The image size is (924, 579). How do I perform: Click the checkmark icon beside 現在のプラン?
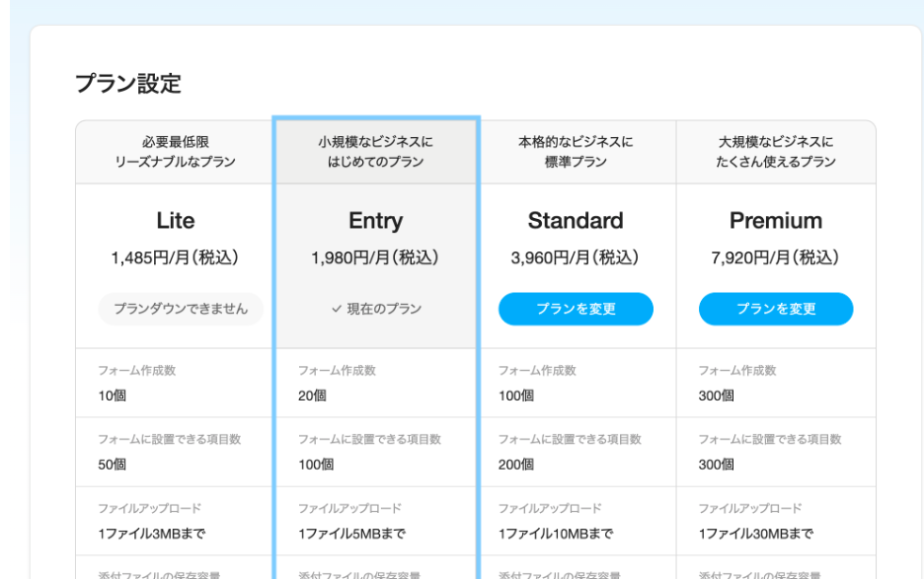[x=337, y=309]
